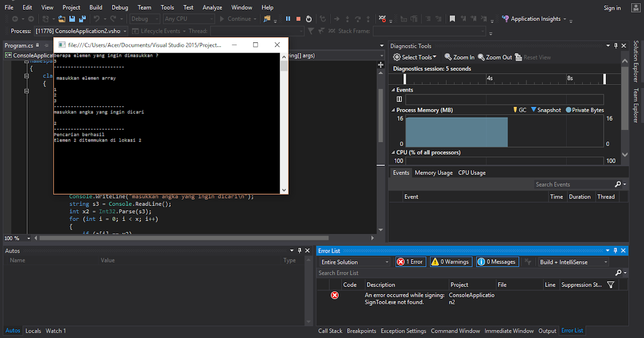Switch to the Memory Usage tab
Screen dimensions: 644x338
click(x=434, y=173)
